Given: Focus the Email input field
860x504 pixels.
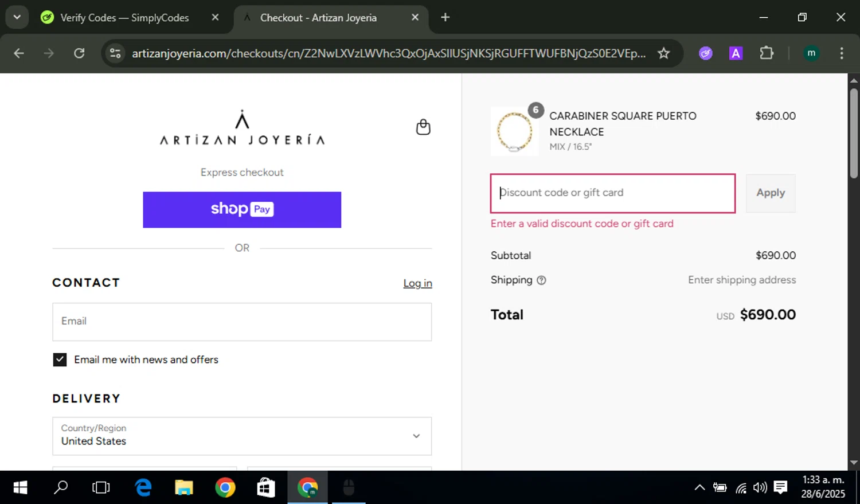Looking at the screenshot, I should [x=242, y=322].
